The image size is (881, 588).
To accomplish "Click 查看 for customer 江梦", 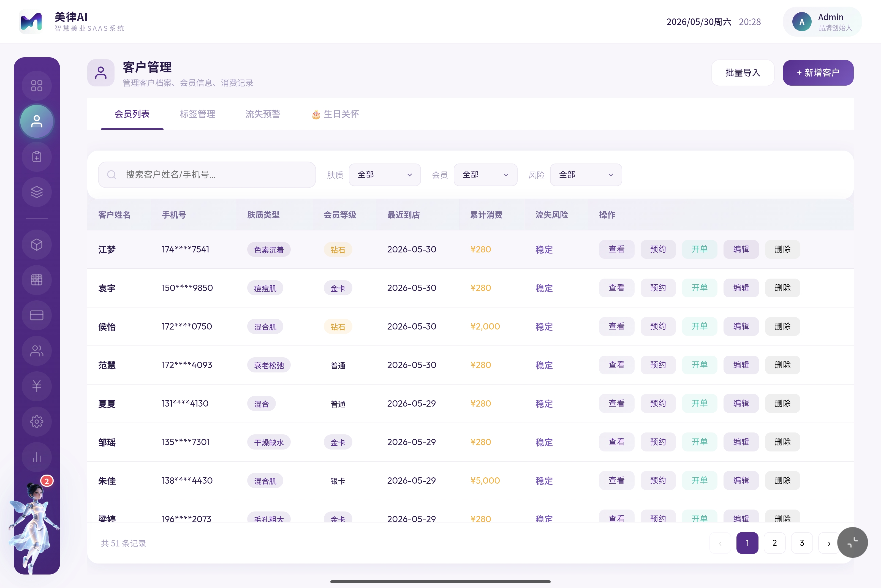I will [617, 249].
